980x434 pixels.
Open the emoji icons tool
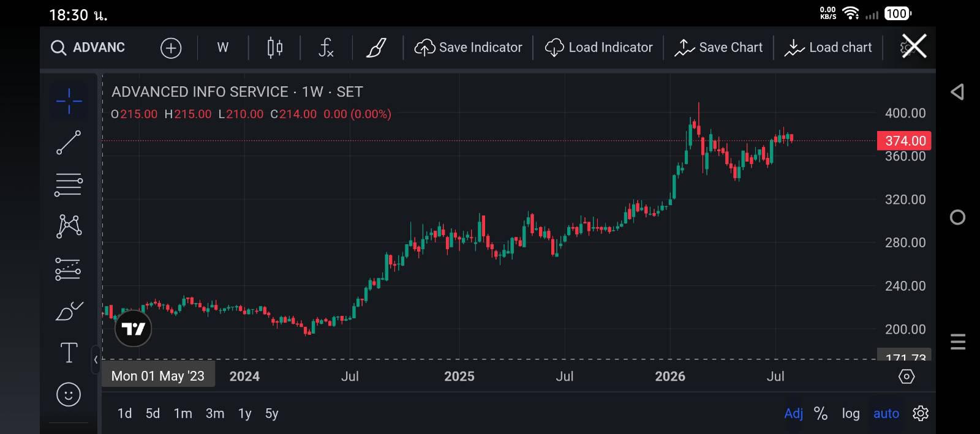69,394
